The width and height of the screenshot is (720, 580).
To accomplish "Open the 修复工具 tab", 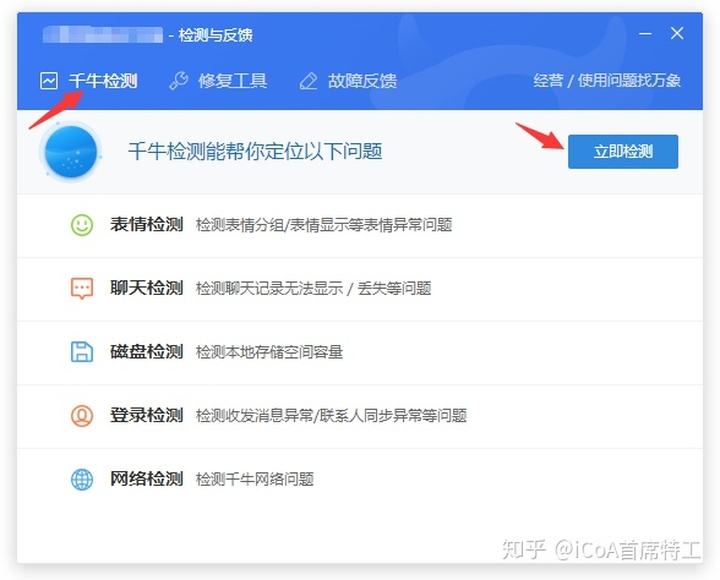I will [x=218, y=81].
